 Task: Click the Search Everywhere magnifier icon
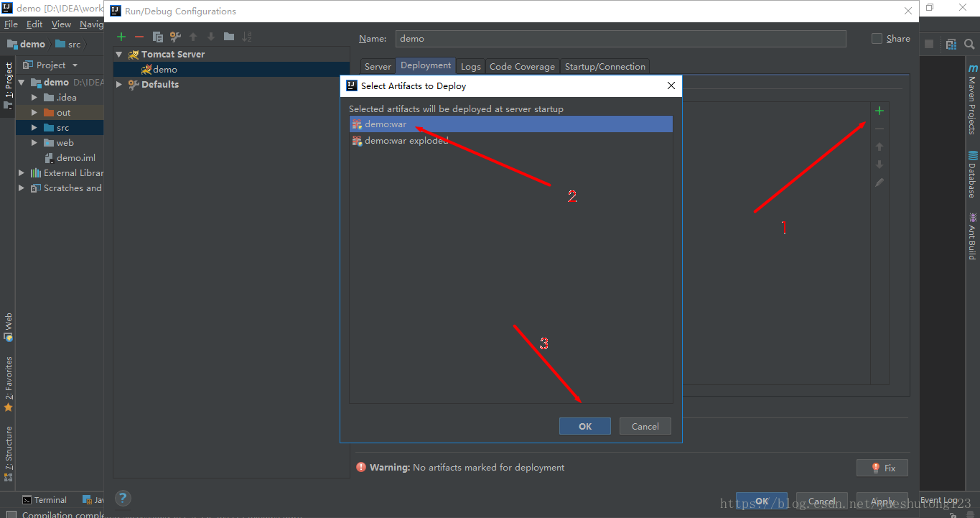point(969,44)
